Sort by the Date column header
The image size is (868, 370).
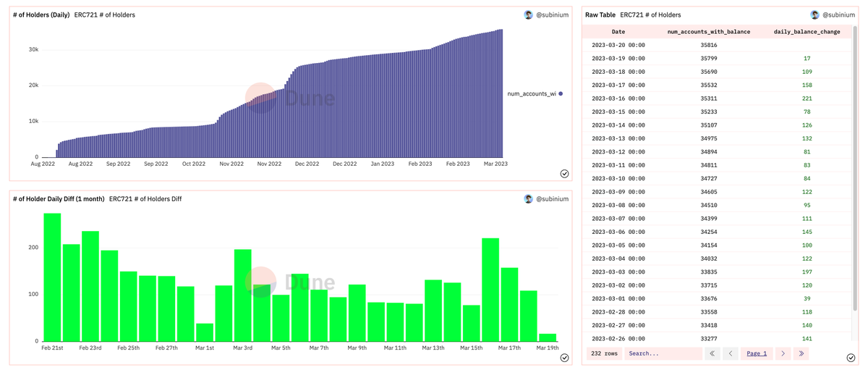point(618,32)
